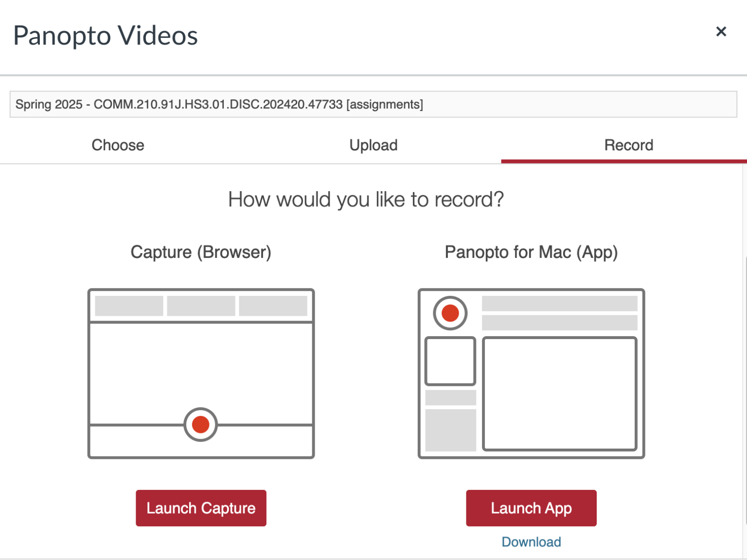Viewport: 747px width, 560px height.
Task: Click the toolbar strip in browser illustration
Action: pyautogui.click(x=200, y=305)
